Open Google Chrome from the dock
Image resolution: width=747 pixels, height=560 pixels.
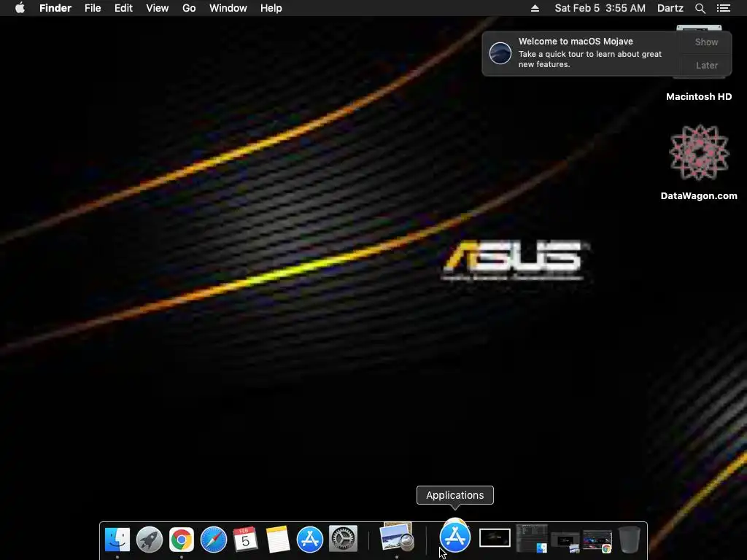coord(182,540)
